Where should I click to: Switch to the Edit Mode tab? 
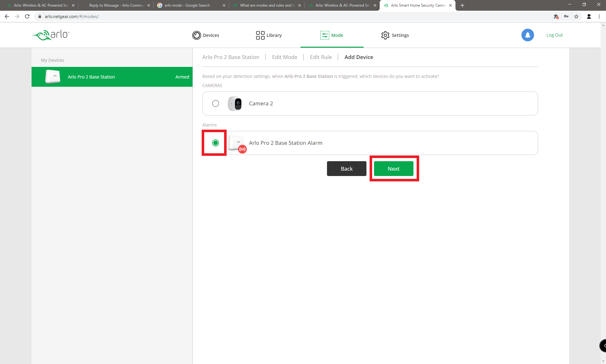tap(284, 57)
